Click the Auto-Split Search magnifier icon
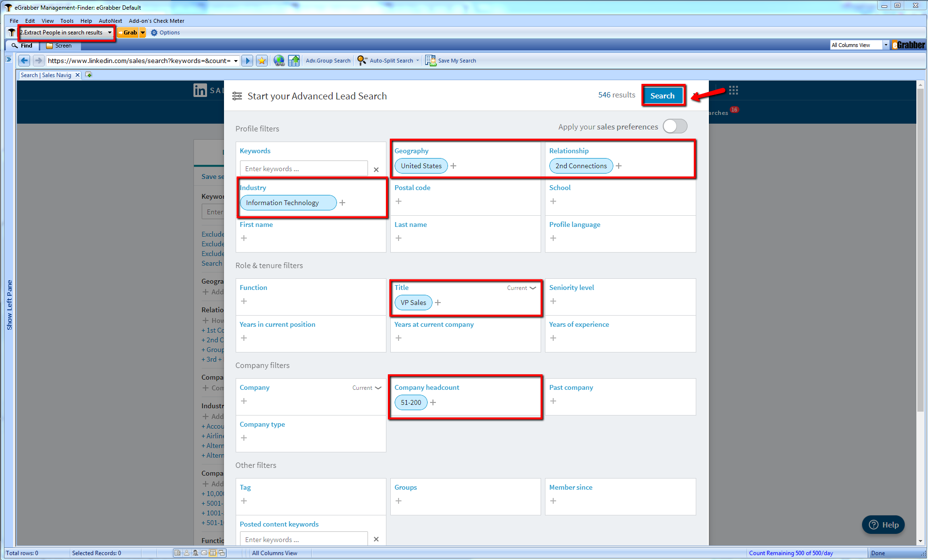The image size is (928, 560). [362, 61]
